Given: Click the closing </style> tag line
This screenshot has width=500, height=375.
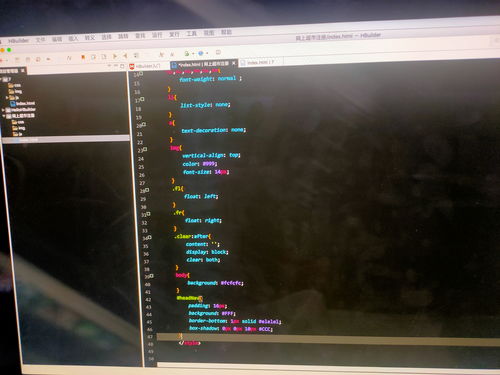Looking at the screenshot, I should point(189,343).
